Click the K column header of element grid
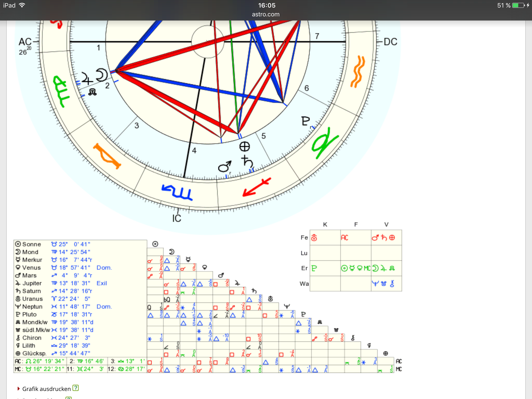The width and height of the screenshot is (532, 399). [x=325, y=224]
